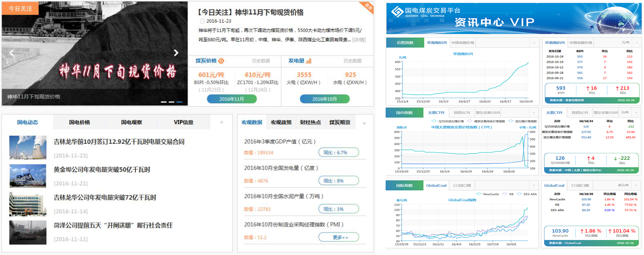Open the 国电价格 tab
Viewport: 644px width, 255px height.
[x=79, y=122]
